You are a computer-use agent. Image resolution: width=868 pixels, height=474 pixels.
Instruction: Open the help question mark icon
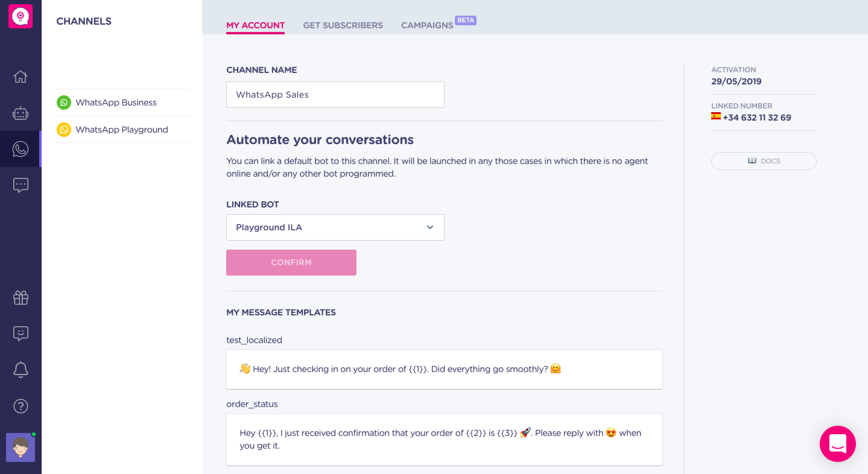21,406
